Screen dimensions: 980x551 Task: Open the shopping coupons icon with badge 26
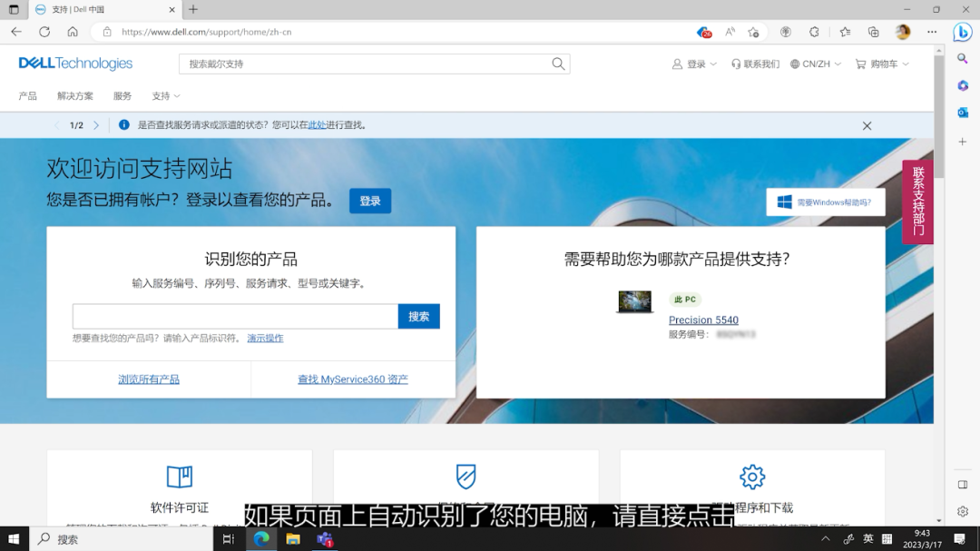pyautogui.click(x=704, y=32)
